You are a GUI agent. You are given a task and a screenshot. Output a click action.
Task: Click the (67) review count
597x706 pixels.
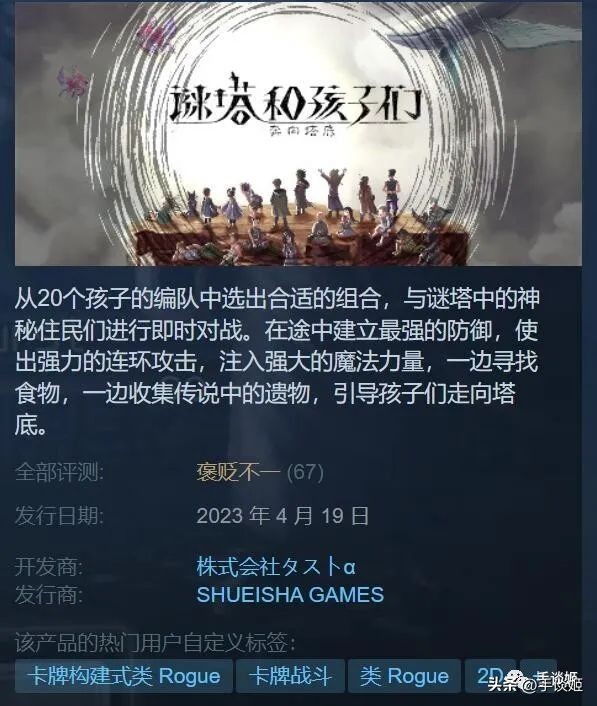(305, 472)
